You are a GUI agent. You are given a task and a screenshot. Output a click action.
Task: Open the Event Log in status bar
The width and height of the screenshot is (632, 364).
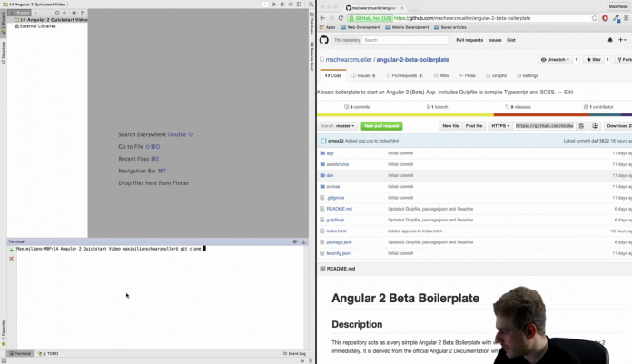[294, 353]
